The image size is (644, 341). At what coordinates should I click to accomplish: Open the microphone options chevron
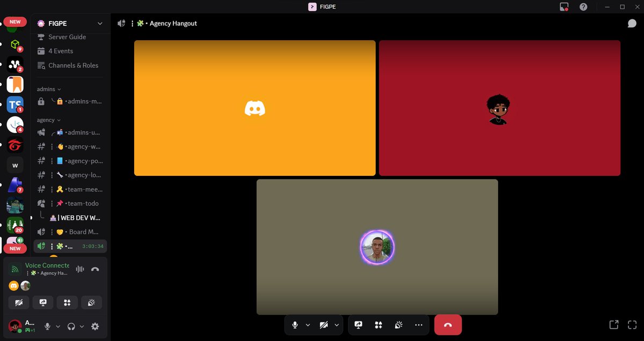(308, 325)
